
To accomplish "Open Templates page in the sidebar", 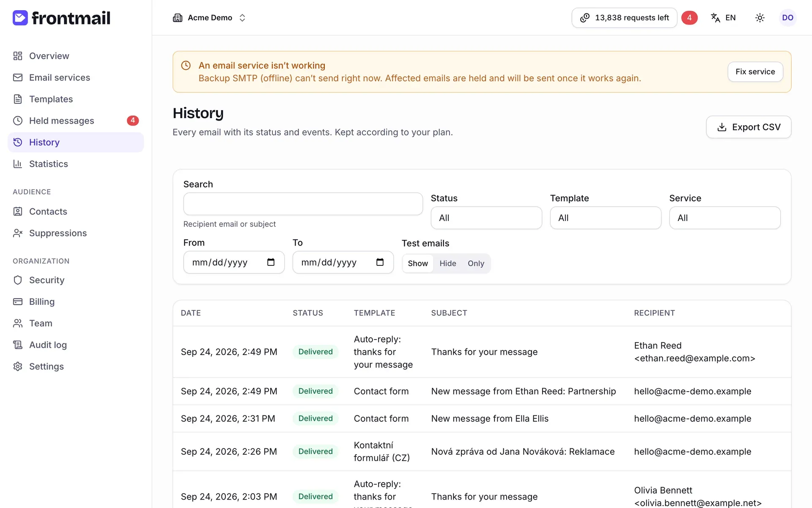I will [x=76, y=99].
